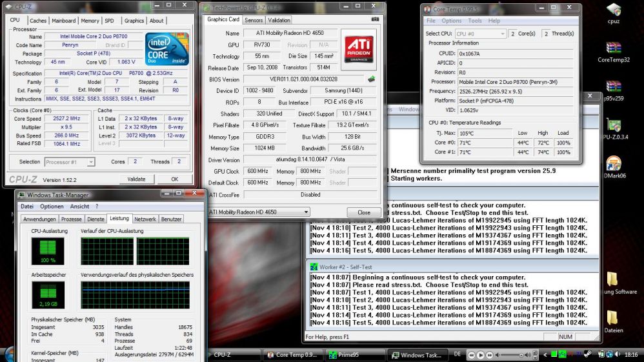Switch to Prime95 taskbar button
This screenshot has width=644, height=362.
[x=356, y=355]
